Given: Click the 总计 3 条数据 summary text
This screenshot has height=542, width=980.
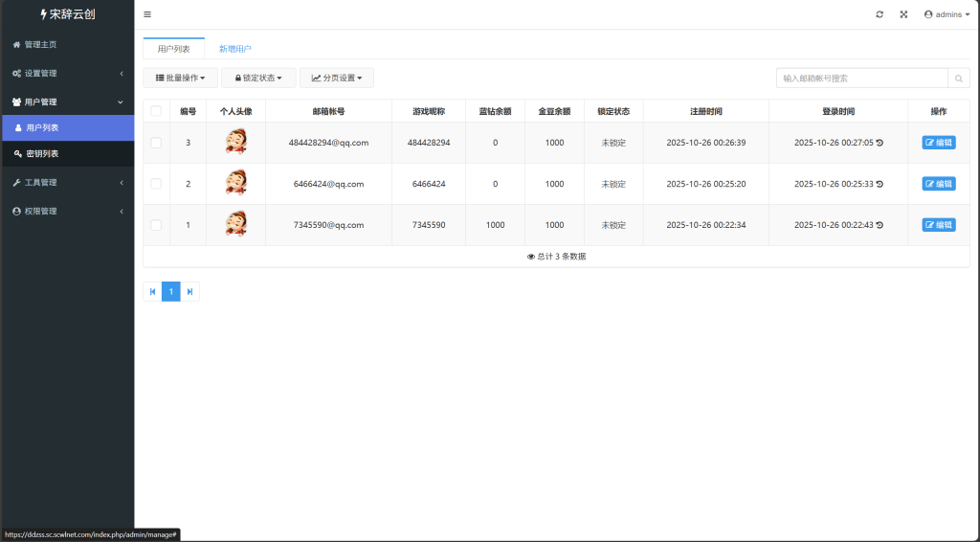Looking at the screenshot, I should [x=556, y=257].
